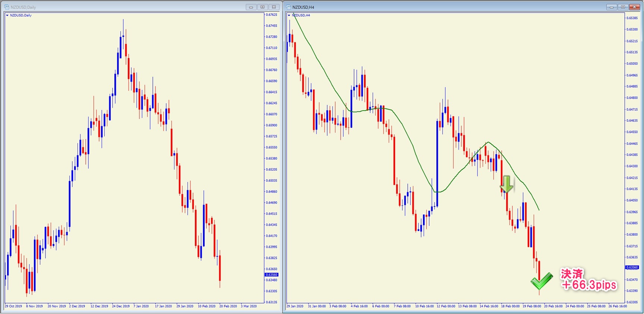Restore the NZDUSD,Daily chart window
This screenshot has height=314, width=644.
point(262,7)
